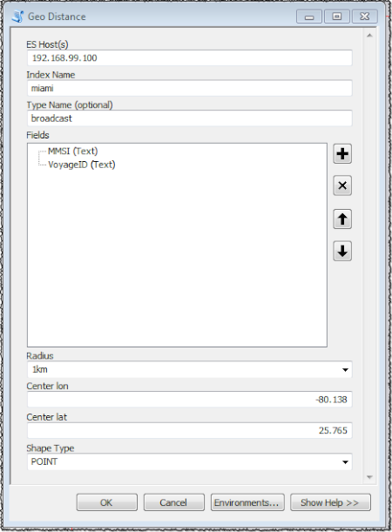Click the Geo Distance tool title icon
This screenshot has width=392, height=532.
18,17
